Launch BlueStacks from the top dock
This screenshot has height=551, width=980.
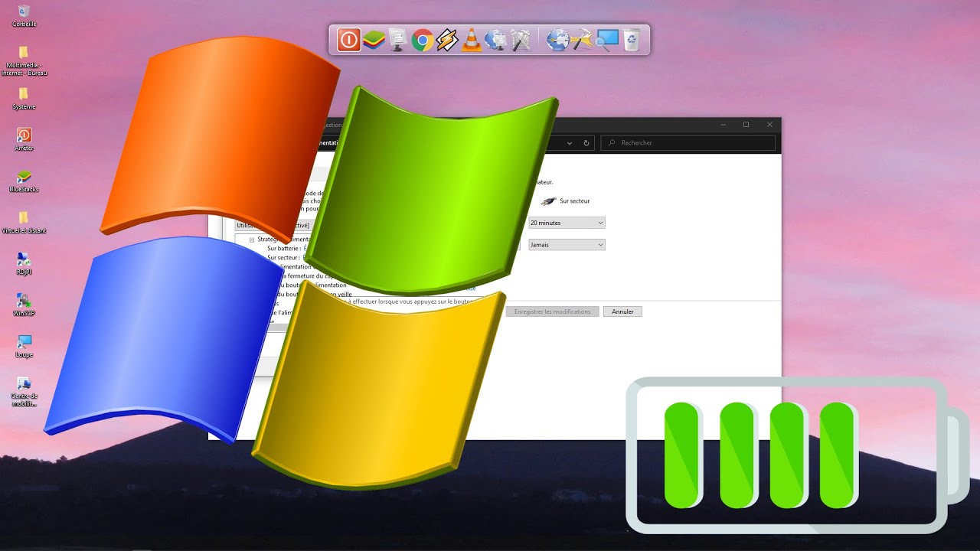tap(374, 40)
